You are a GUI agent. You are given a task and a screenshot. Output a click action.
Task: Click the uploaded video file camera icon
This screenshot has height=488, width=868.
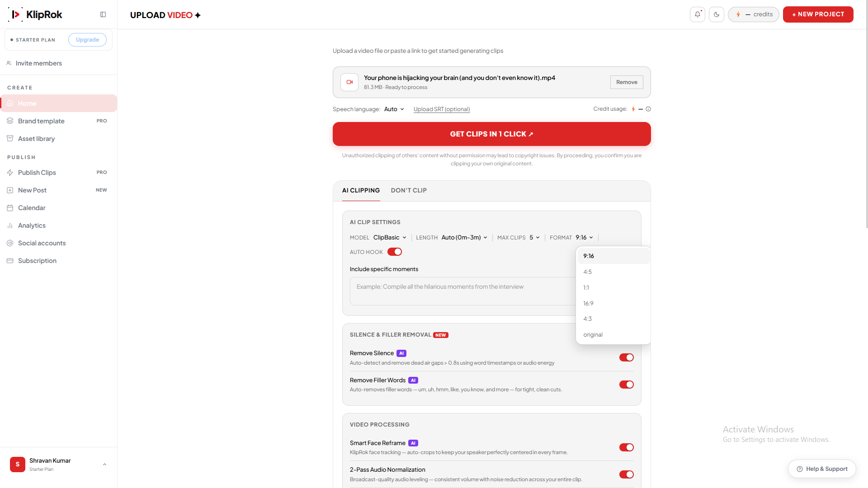(x=349, y=82)
